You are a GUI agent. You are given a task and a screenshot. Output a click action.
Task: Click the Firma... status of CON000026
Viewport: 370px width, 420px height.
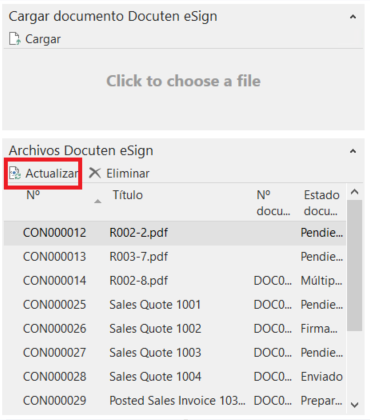[319, 329]
